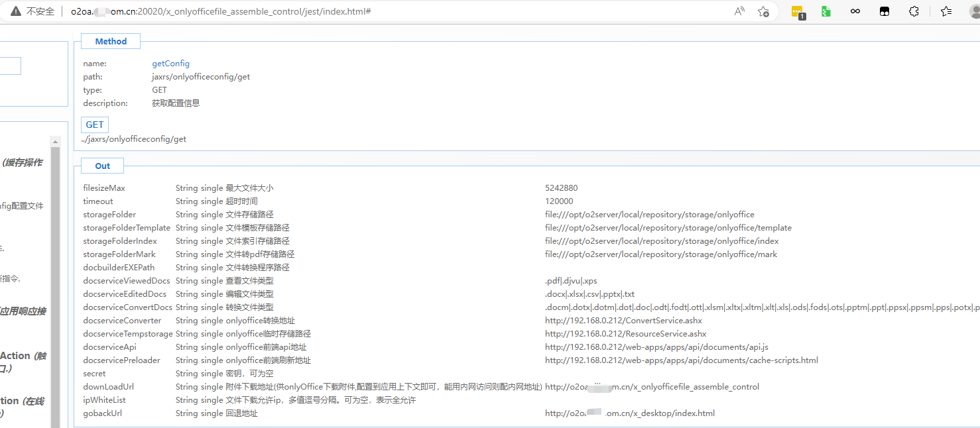Select the value .docx|.xlsx|.csv|.pptx|.txt

pos(590,294)
